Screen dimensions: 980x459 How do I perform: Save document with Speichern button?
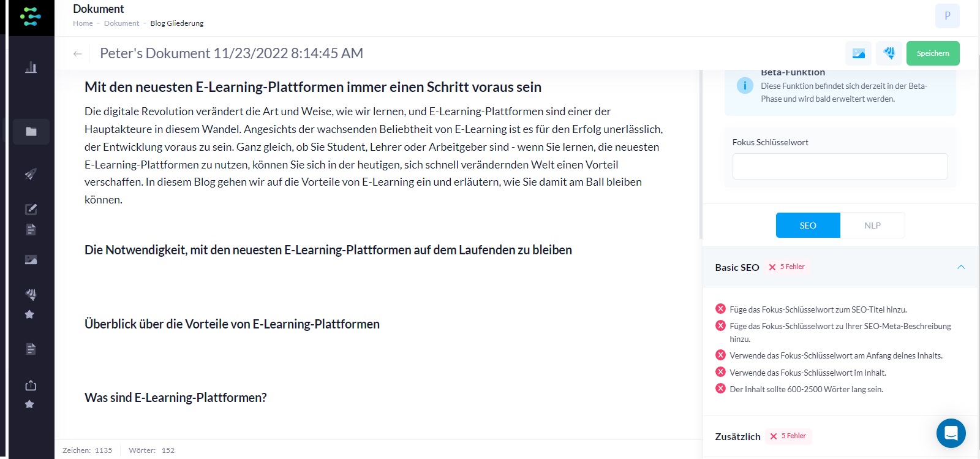pyautogui.click(x=933, y=53)
